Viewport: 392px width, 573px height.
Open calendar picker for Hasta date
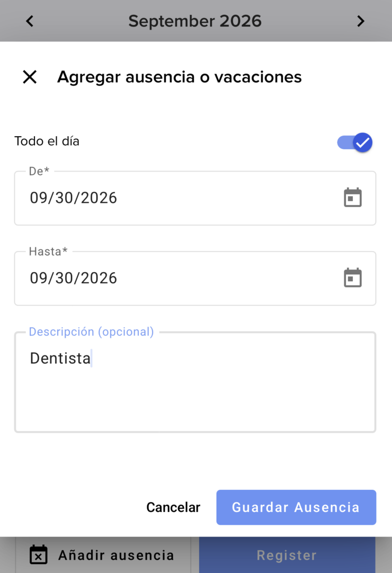click(x=352, y=277)
